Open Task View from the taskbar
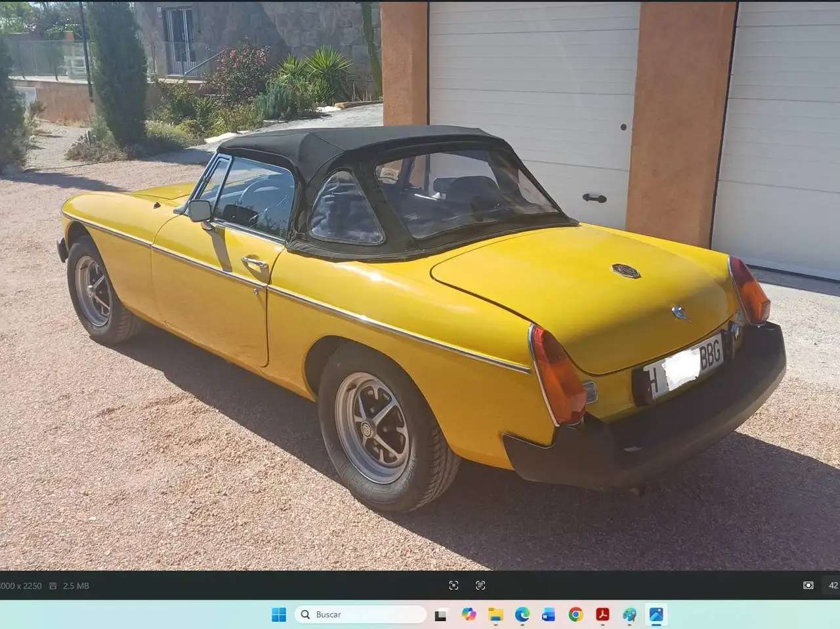 pos(441,615)
